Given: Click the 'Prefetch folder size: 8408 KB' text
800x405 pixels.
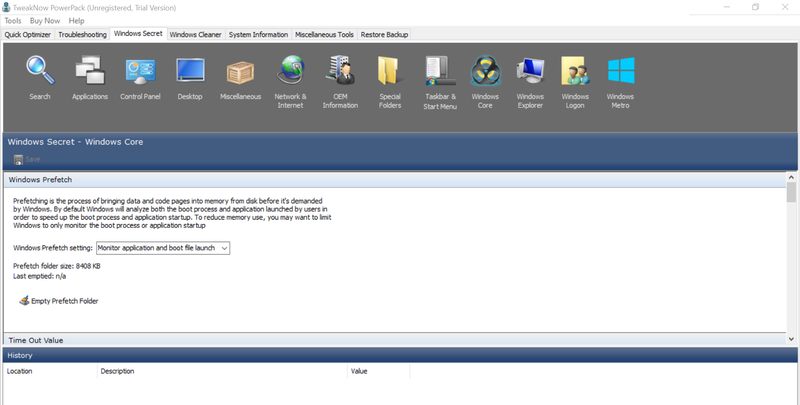Looking at the screenshot, I should pos(57,266).
